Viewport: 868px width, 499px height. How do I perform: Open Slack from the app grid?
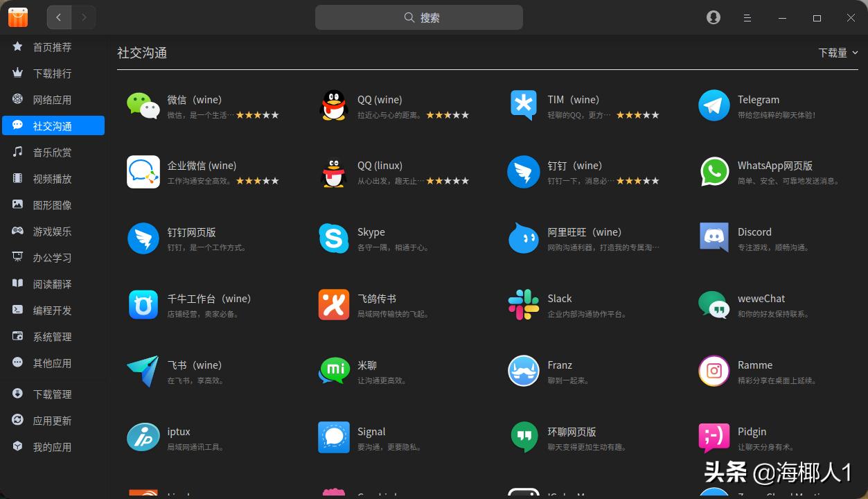[524, 305]
